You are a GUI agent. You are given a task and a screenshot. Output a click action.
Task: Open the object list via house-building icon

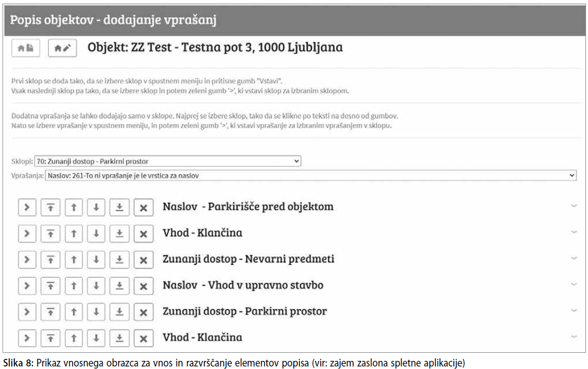tap(25, 48)
